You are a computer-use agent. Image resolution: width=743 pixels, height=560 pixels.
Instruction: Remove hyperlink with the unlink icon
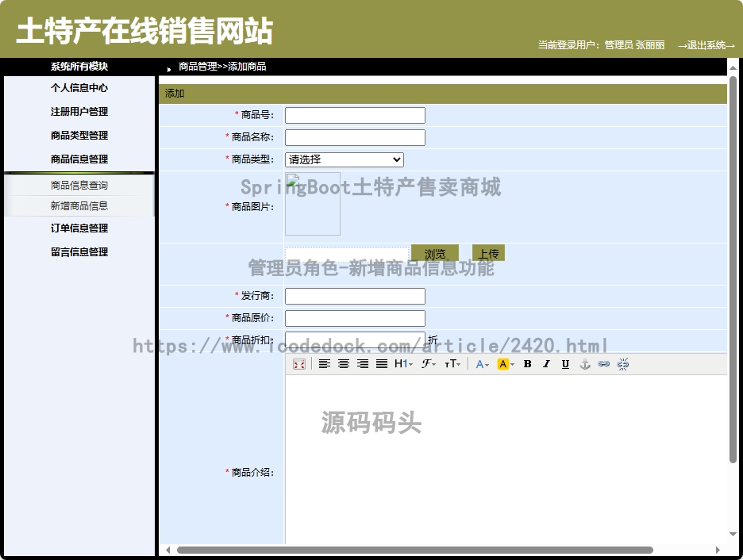622,364
